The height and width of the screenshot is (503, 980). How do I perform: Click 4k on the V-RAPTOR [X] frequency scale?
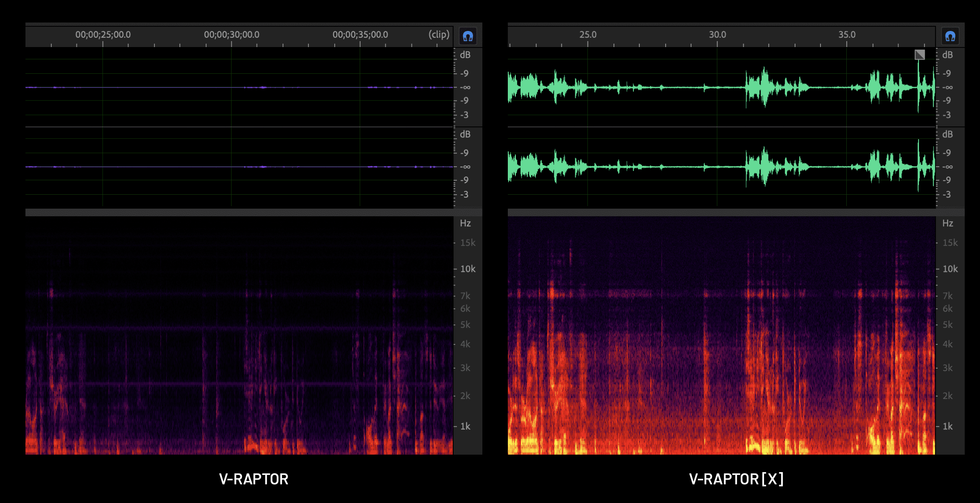click(x=948, y=344)
